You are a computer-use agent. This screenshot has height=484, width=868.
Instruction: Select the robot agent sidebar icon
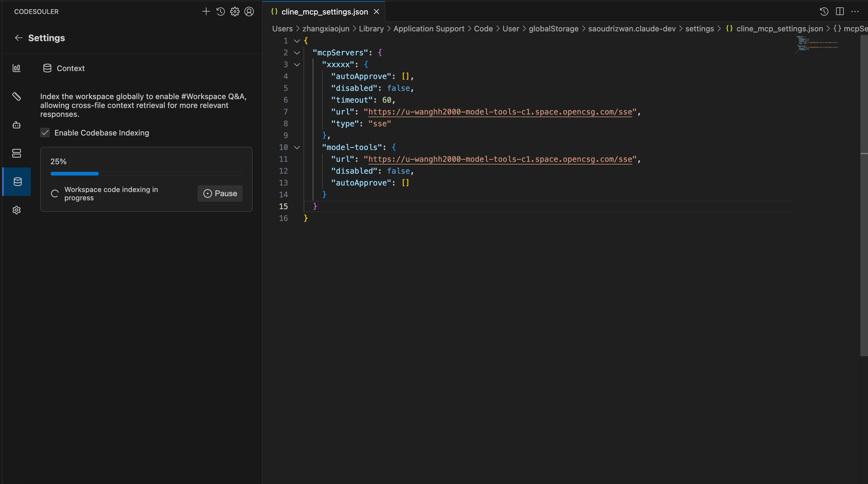click(17, 125)
